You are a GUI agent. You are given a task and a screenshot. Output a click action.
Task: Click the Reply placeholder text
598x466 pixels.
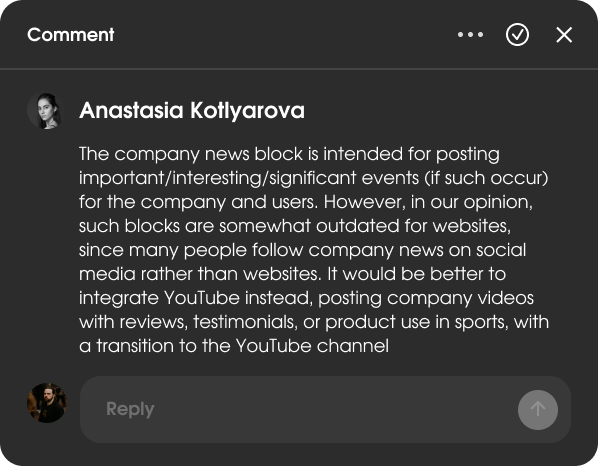coord(130,410)
